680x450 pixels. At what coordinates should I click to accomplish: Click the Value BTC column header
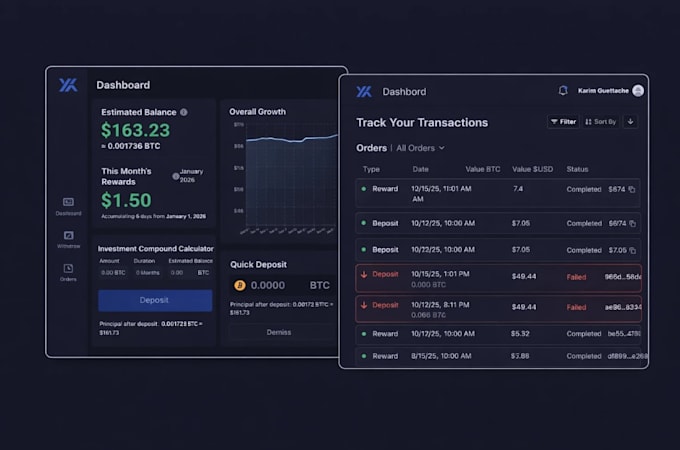(483, 169)
